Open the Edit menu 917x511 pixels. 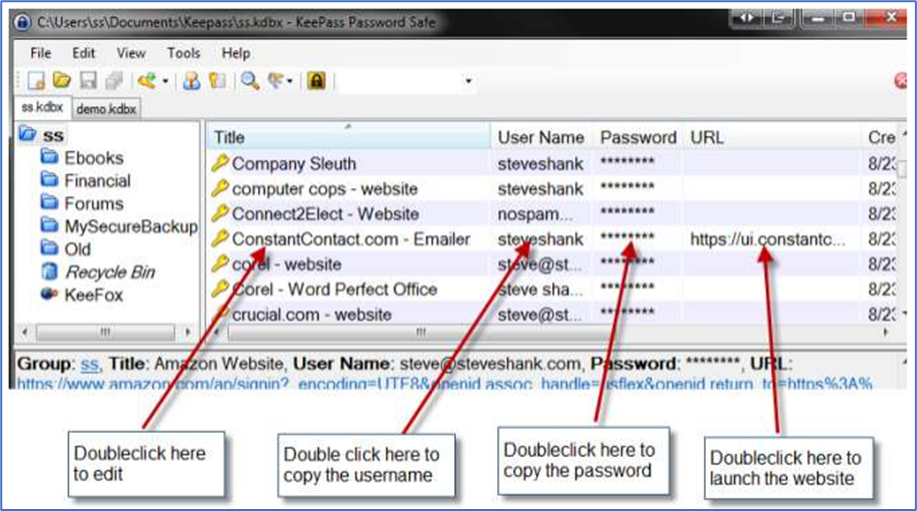84,53
